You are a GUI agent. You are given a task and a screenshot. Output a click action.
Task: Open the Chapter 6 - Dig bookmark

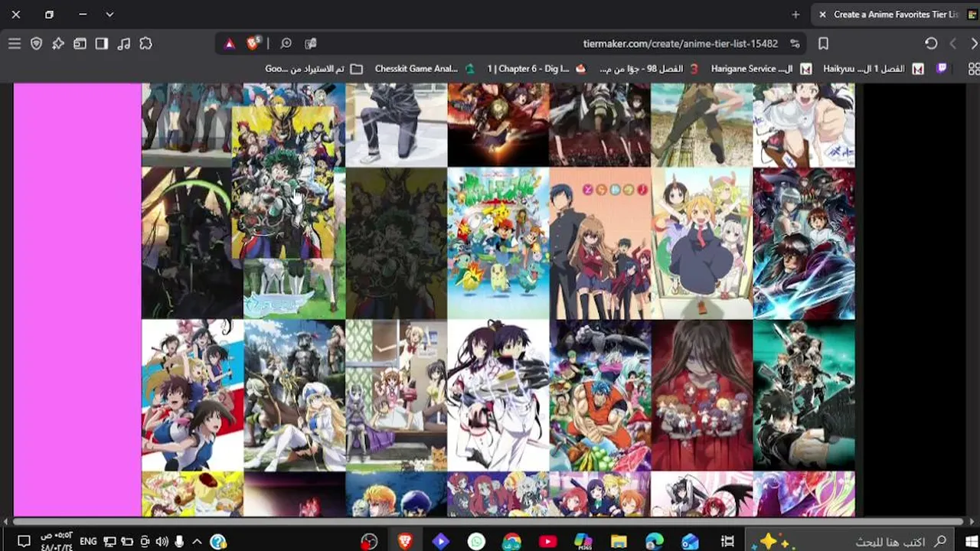(536, 69)
